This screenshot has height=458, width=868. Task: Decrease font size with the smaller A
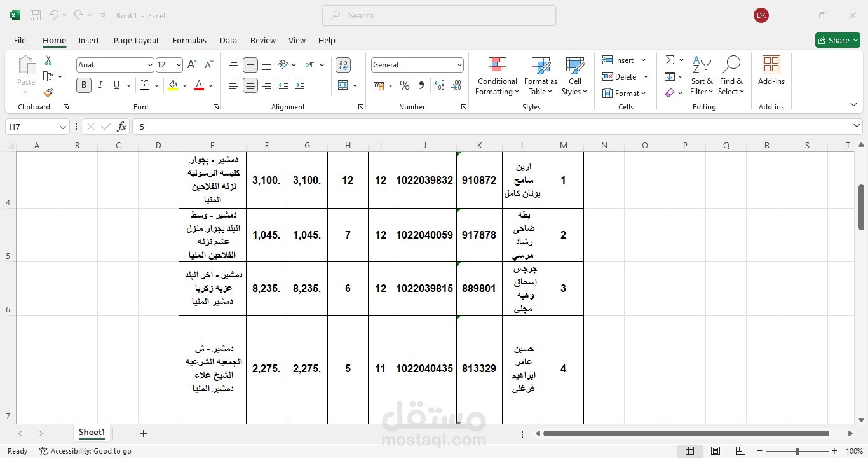209,65
